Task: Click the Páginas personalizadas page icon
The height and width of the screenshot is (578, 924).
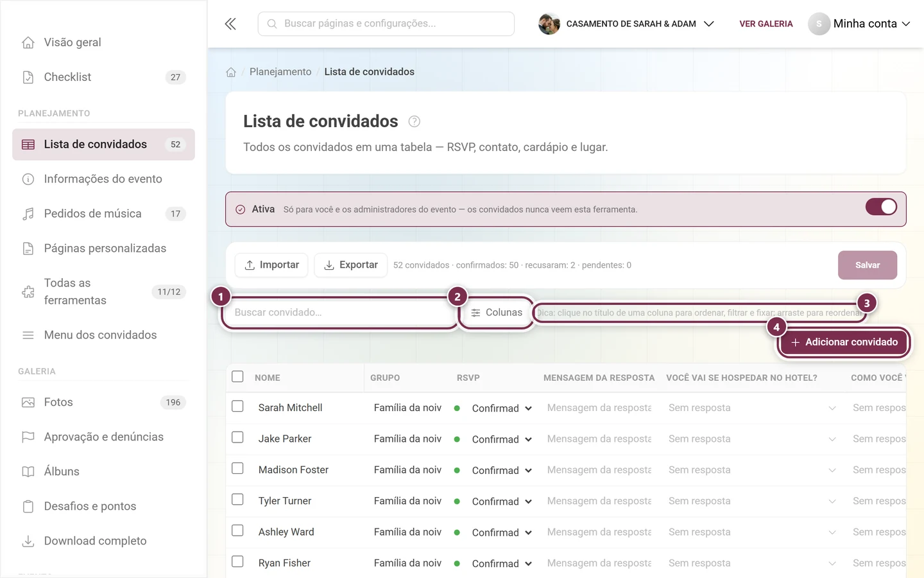Action: point(28,249)
